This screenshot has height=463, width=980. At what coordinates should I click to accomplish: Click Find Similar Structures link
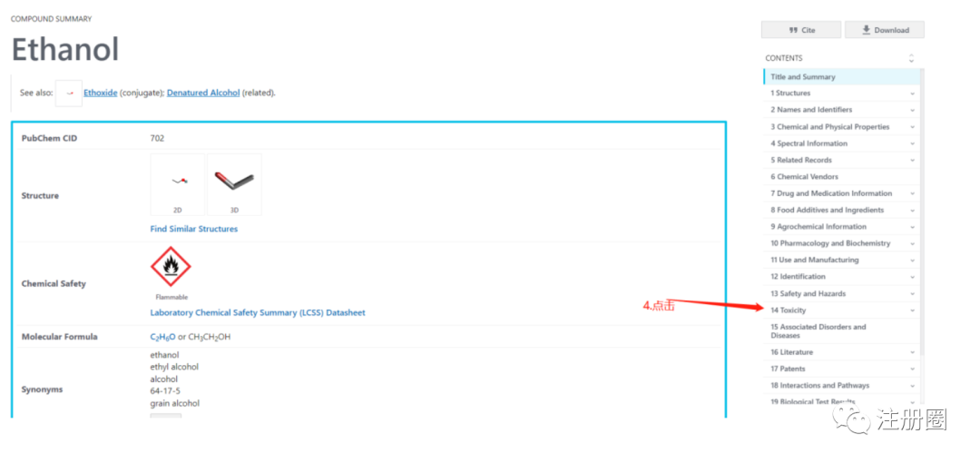tap(194, 229)
